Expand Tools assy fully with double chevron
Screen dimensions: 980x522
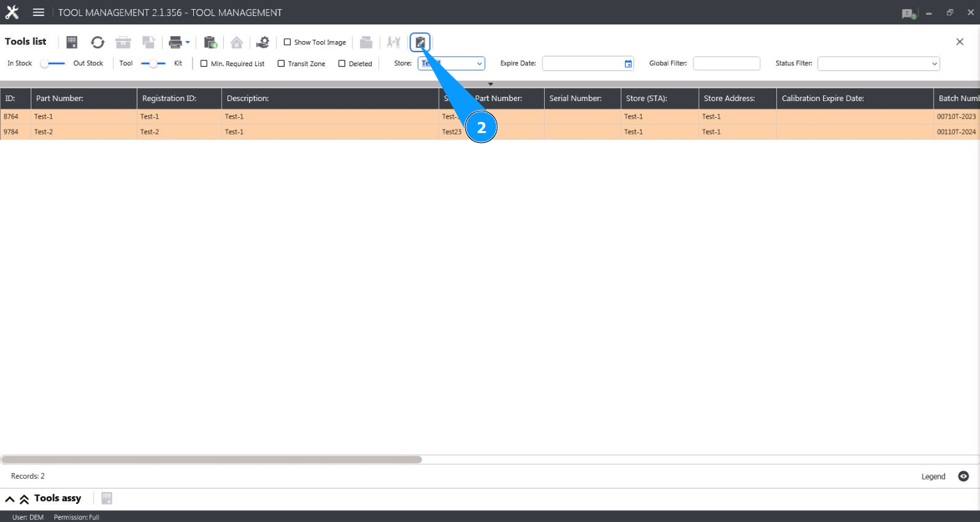[24, 499]
